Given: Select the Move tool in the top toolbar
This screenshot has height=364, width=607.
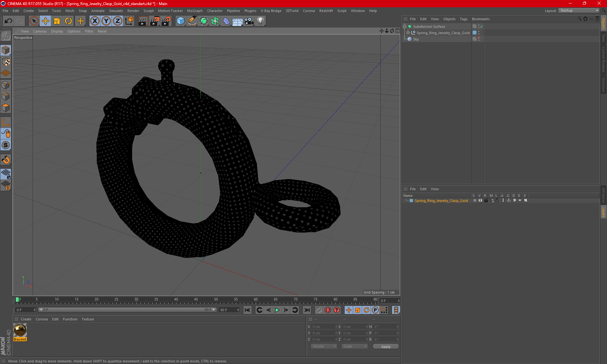Looking at the screenshot, I should point(46,21).
